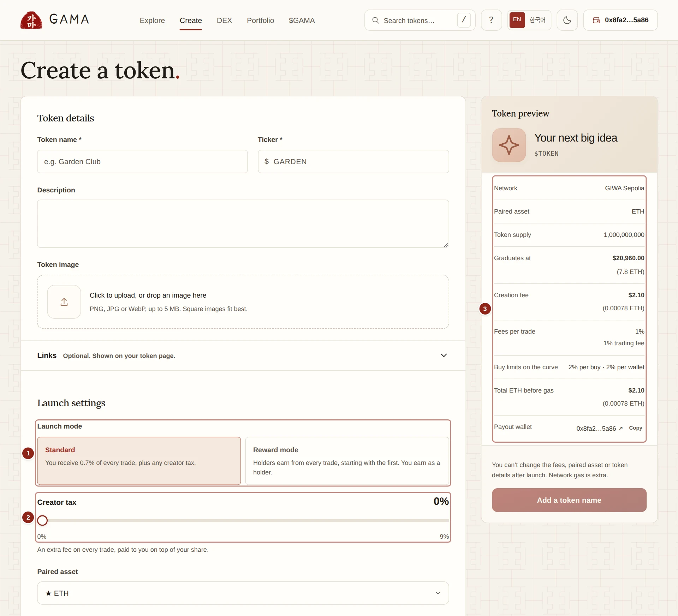Focus the Token name input field
Image resolution: width=678 pixels, height=616 pixels.
coord(142,161)
